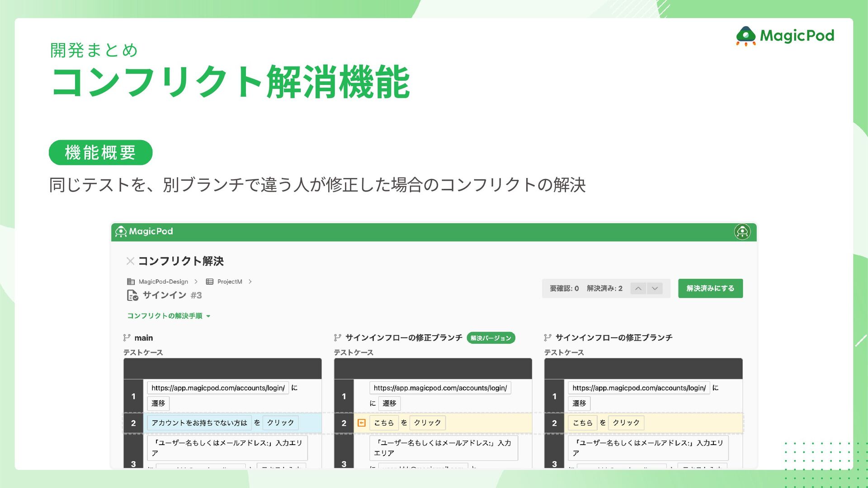Click the 解決バージョン badge
Image resolution: width=868 pixels, height=488 pixels.
click(491, 338)
